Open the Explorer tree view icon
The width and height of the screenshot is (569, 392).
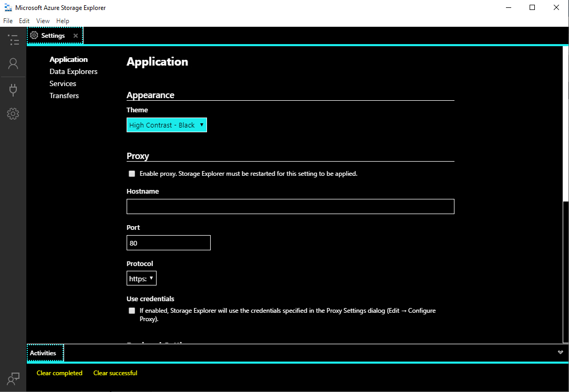tap(13, 39)
